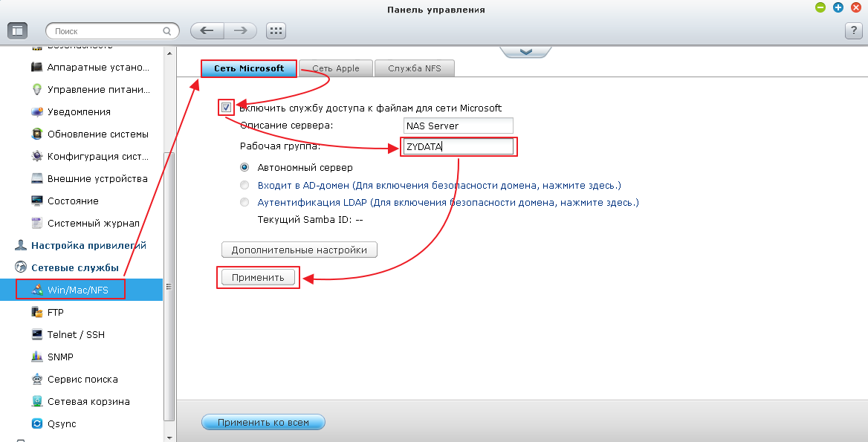
Task: Click the power management bulb icon
Action: pyautogui.click(x=36, y=89)
